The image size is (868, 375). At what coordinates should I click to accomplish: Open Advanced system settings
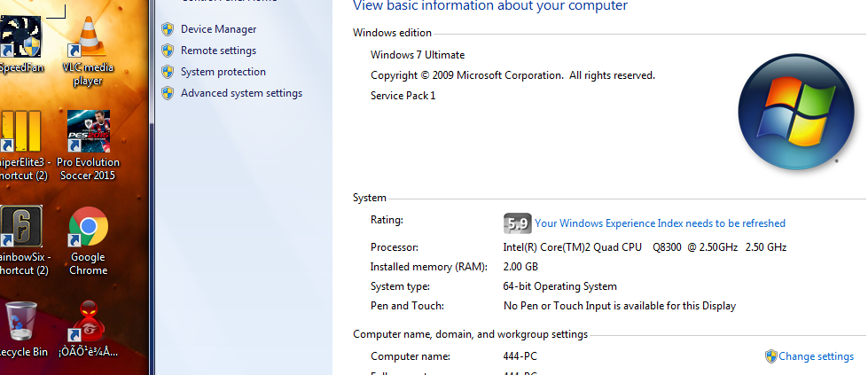241,93
